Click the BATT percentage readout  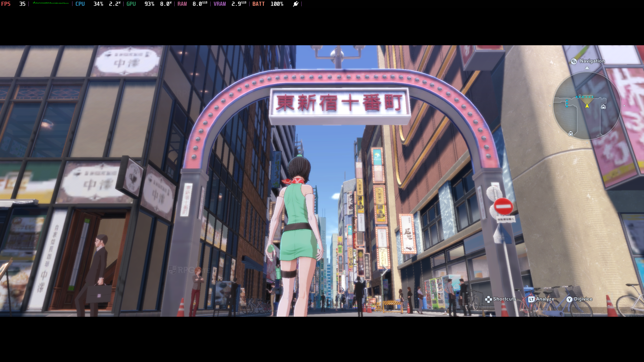click(x=277, y=4)
